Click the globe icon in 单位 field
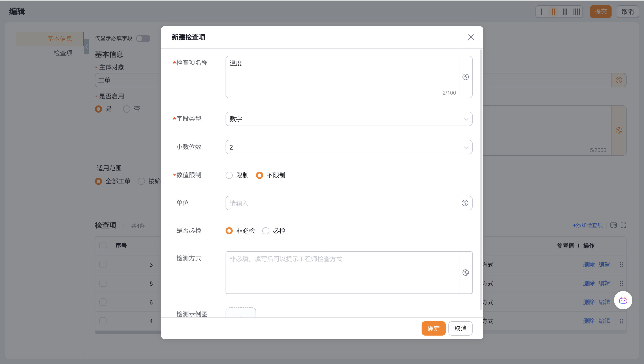644x364 pixels. click(x=465, y=203)
